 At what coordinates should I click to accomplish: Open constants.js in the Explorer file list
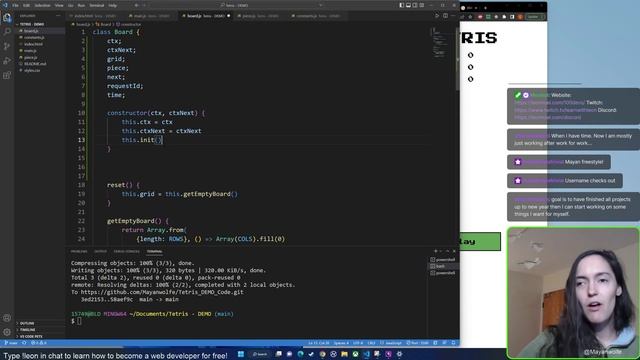pyautogui.click(x=40, y=38)
